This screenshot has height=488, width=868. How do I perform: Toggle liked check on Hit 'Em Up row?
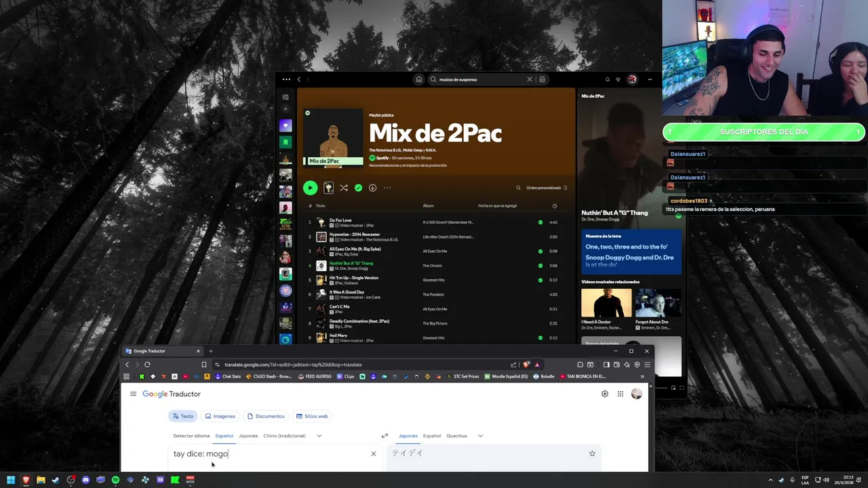click(540, 280)
